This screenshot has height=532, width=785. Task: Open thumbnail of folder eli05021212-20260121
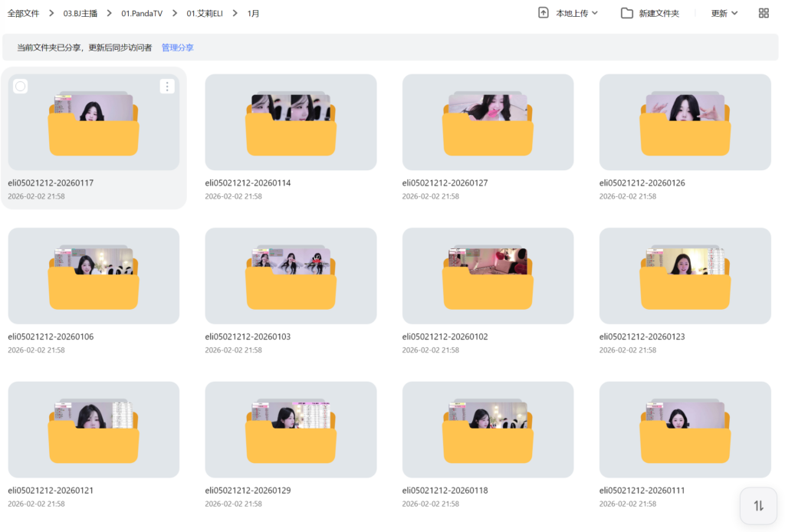94,429
